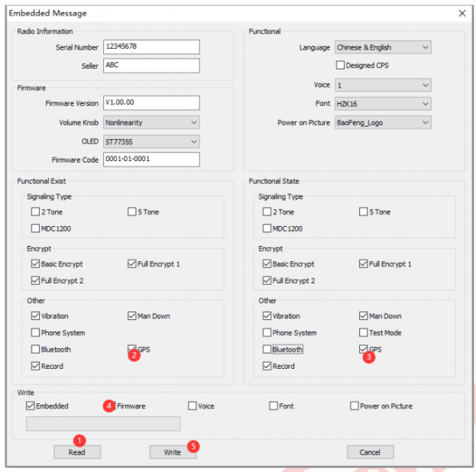Image resolution: width=476 pixels, height=472 pixels.
Task: Click the Firmware Code field
Action: pos(151,160)
